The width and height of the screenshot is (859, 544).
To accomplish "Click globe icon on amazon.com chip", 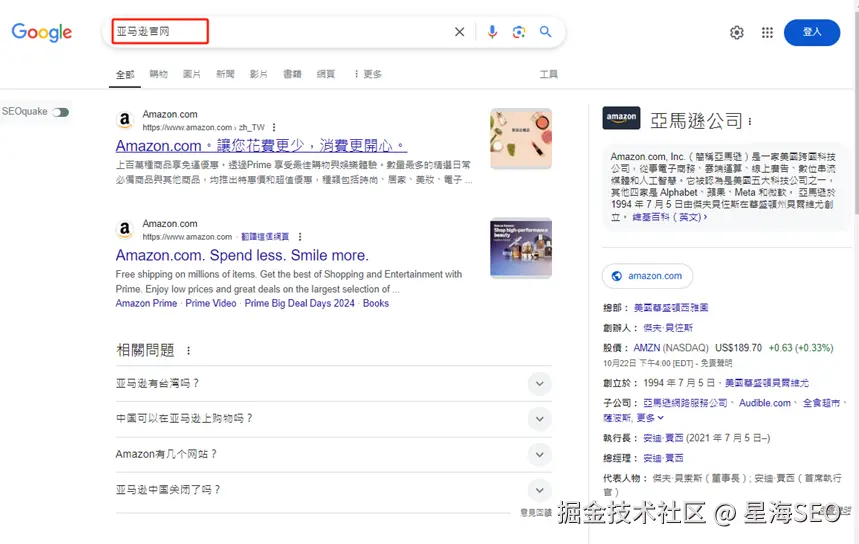I will click(617, 276).
